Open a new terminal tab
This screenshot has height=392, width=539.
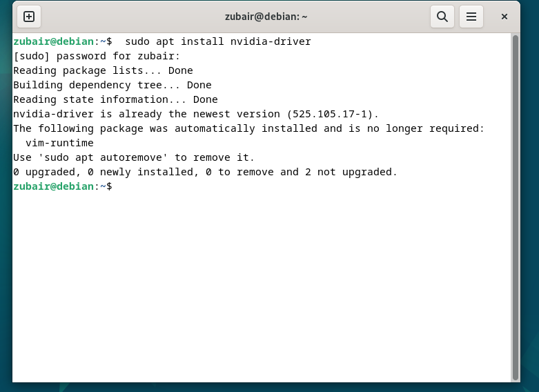(x=29, y=17)
